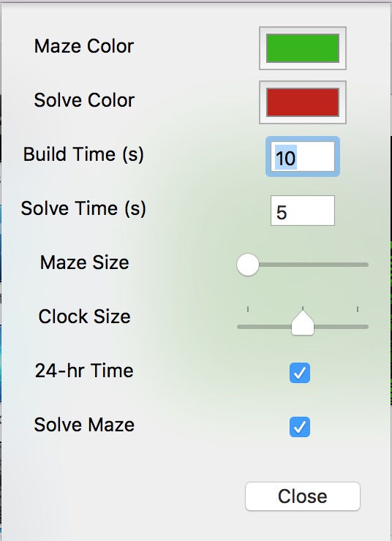This screenshot has height=541, width=392.
Task: Open the green Maze Color well
Action: coord(303,48)
